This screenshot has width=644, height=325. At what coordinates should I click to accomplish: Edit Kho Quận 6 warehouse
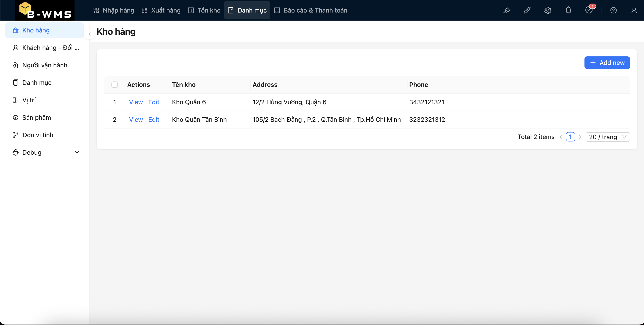154,102
